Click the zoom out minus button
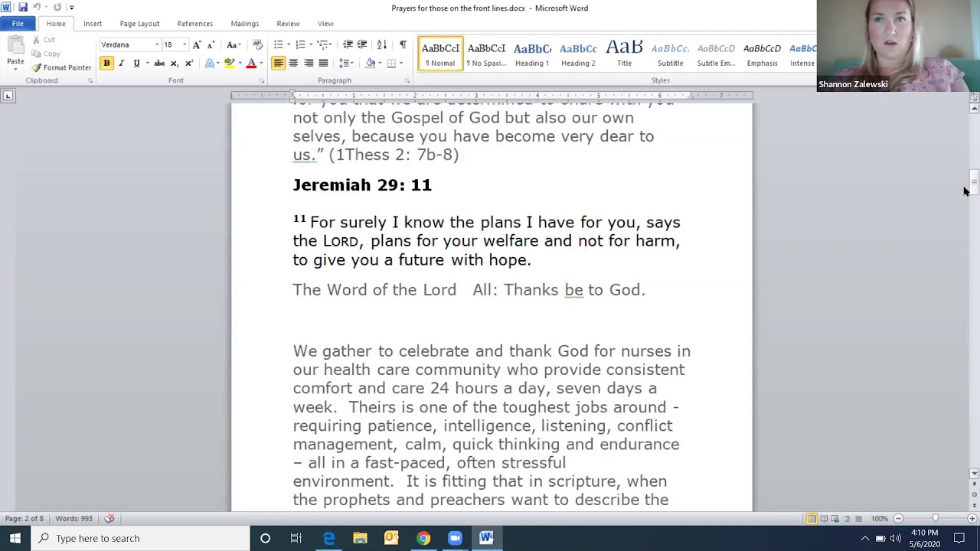Image resolution: width=980 pixels, height=551 pixels. pyautogui.click(x=899, y=519)
